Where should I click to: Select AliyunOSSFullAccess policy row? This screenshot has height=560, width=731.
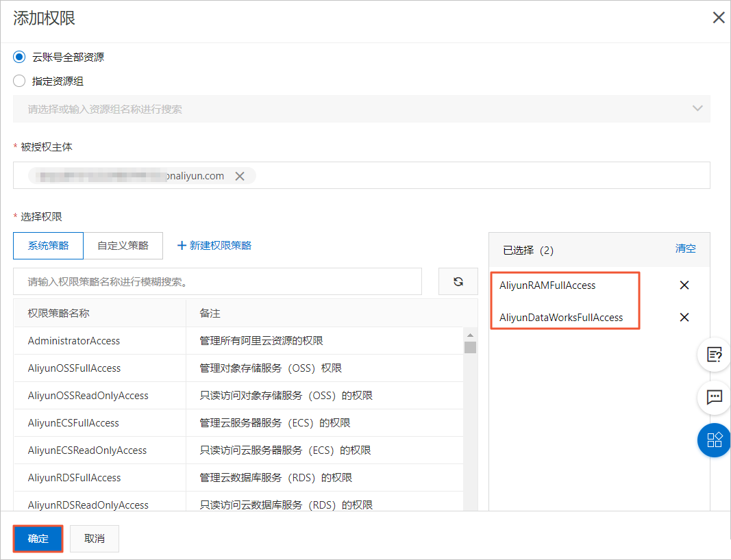point(238,368)
